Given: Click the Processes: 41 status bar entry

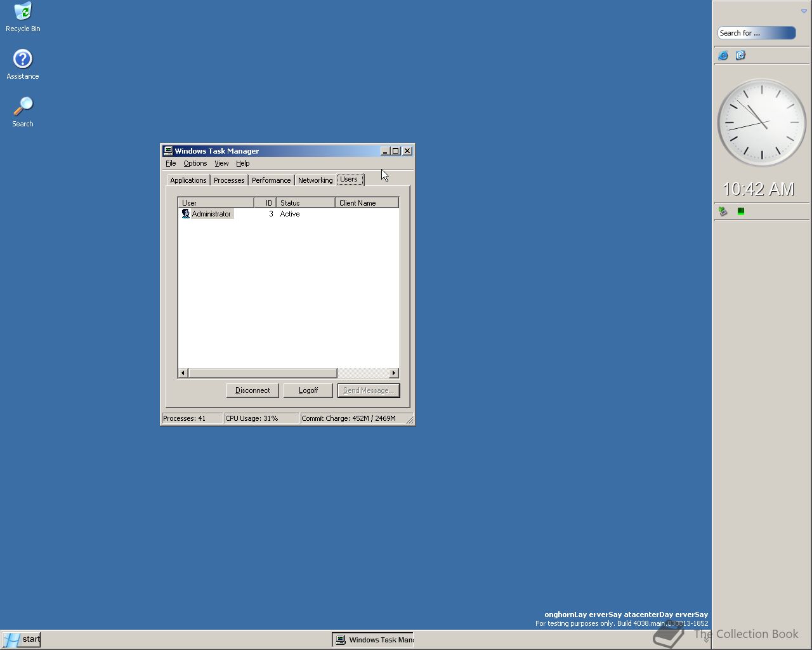Looking at the screenshot, I should pos(192,418).
